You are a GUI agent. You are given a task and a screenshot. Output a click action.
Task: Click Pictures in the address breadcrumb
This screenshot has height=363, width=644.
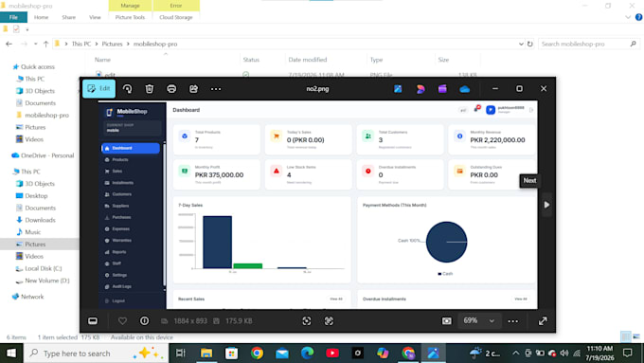[x=112, y=44]
